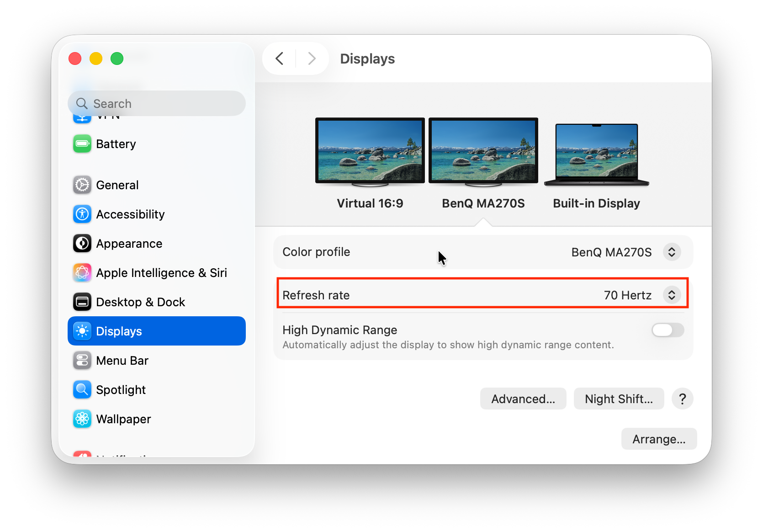Click the red close window button

(x=75, y=59)
